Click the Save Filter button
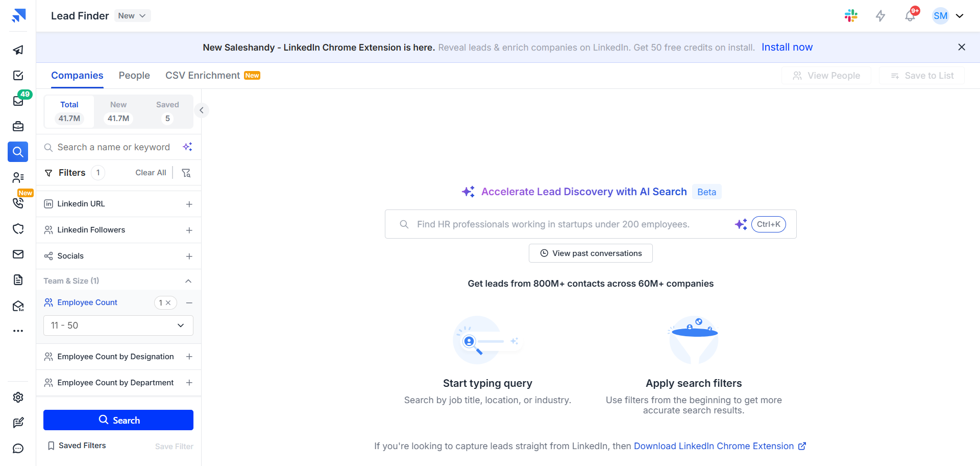This screenshot has width=980, height=466. click(174, 447)
